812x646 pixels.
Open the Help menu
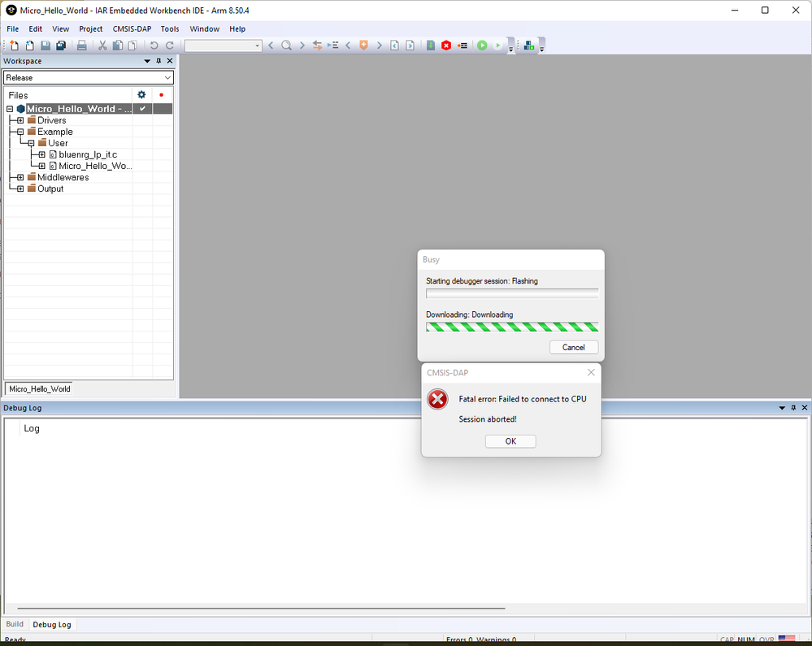tap(237, 29)
